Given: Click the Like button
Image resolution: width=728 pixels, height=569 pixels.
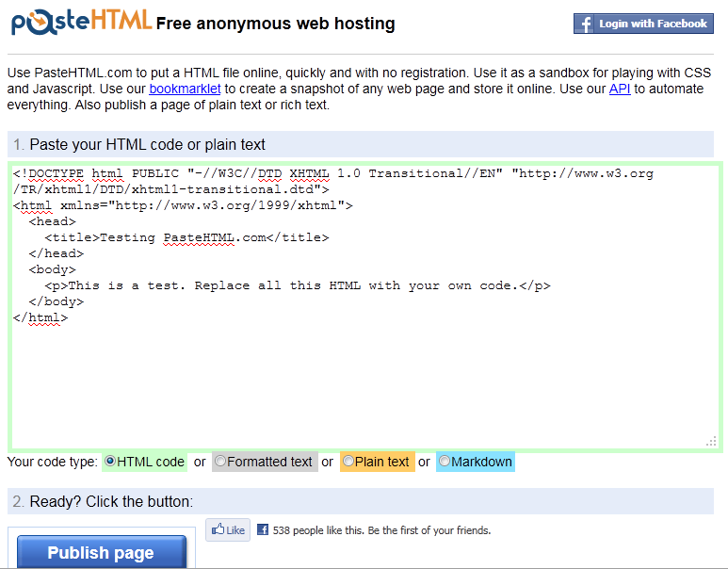Looking at the screenshot, I should (228, 530).
